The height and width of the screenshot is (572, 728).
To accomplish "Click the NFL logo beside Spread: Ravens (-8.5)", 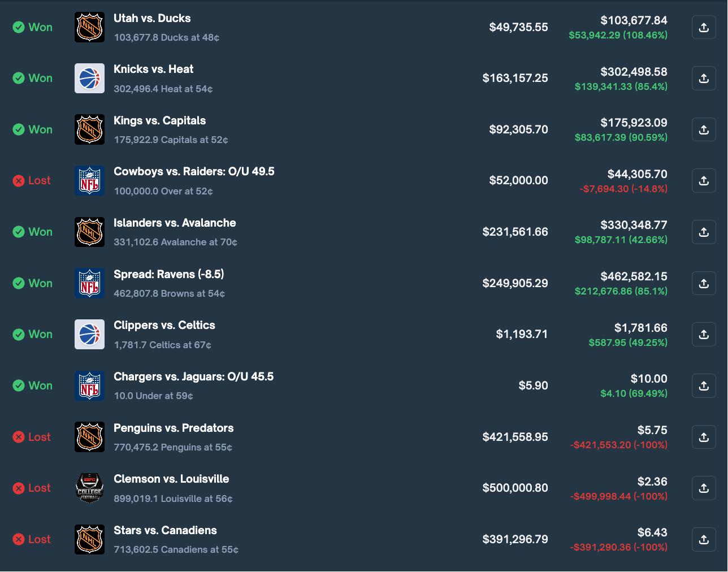I will (x=89, y=283).
